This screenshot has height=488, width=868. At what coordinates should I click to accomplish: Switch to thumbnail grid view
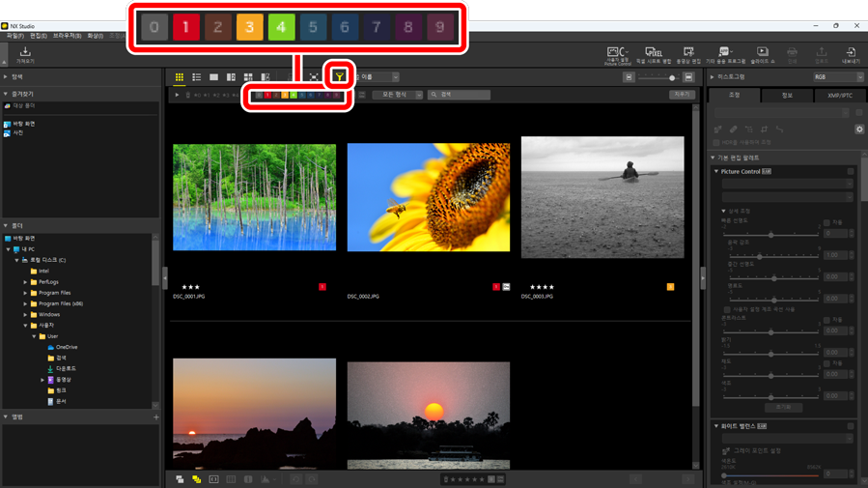click(180, 77)
